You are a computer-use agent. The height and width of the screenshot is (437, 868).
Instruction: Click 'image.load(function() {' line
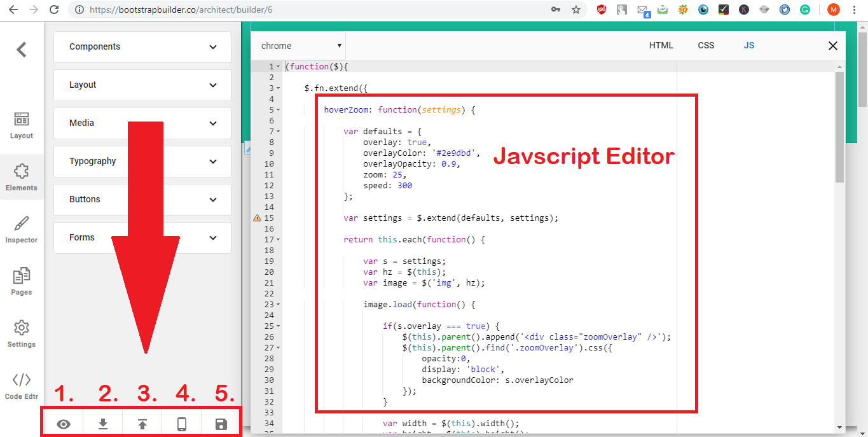(419, 304)
